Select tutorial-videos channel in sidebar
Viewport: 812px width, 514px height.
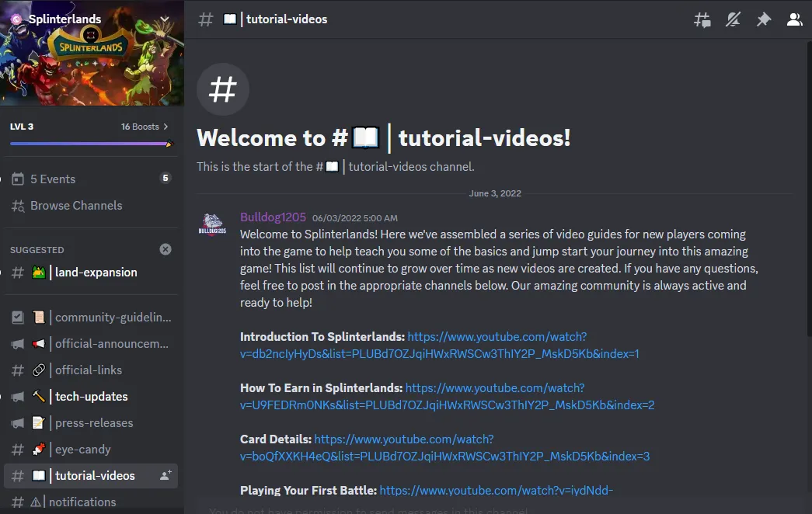pyautogui.click(x=92, y=476)
